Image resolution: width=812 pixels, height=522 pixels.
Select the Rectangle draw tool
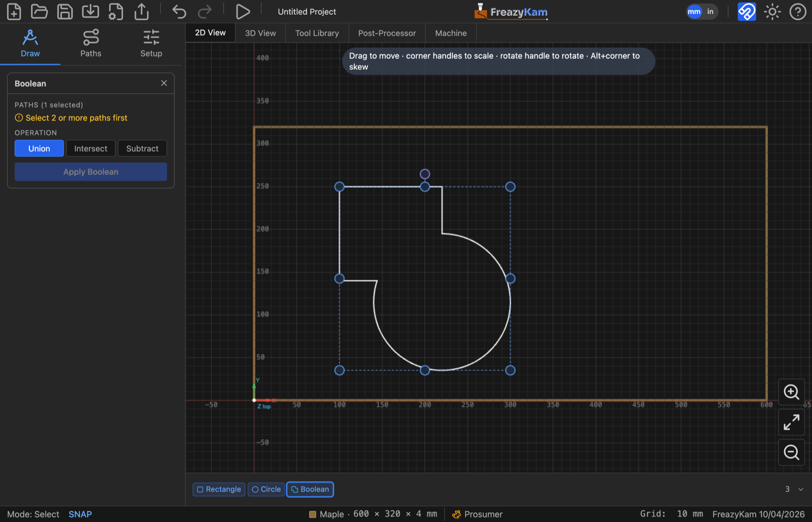[219, 490]
